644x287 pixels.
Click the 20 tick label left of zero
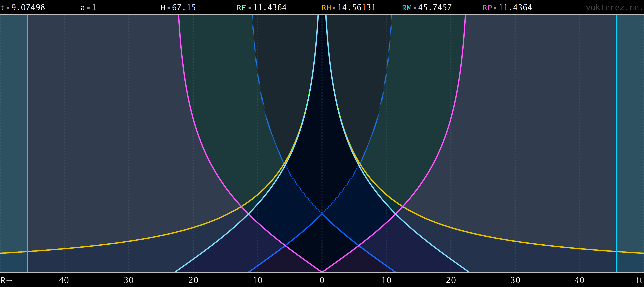click(193, 280)
